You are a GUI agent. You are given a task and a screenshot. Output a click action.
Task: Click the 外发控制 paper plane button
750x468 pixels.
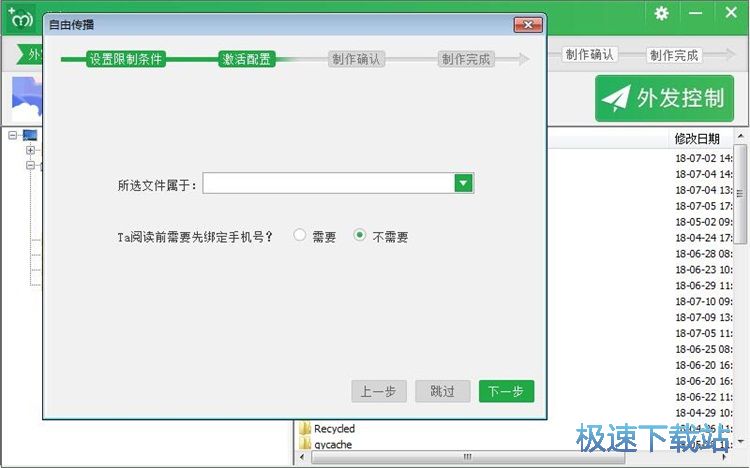point(664,99)
